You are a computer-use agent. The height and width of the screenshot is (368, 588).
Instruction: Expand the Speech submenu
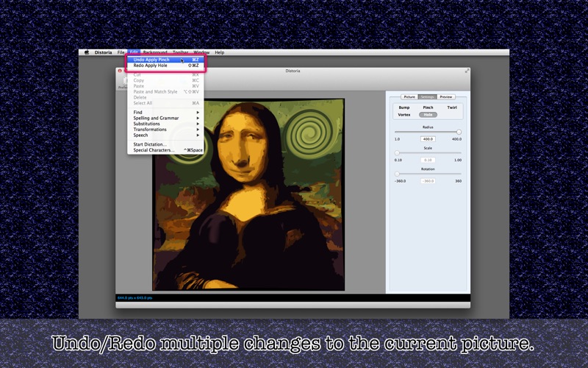pos(166,135)
